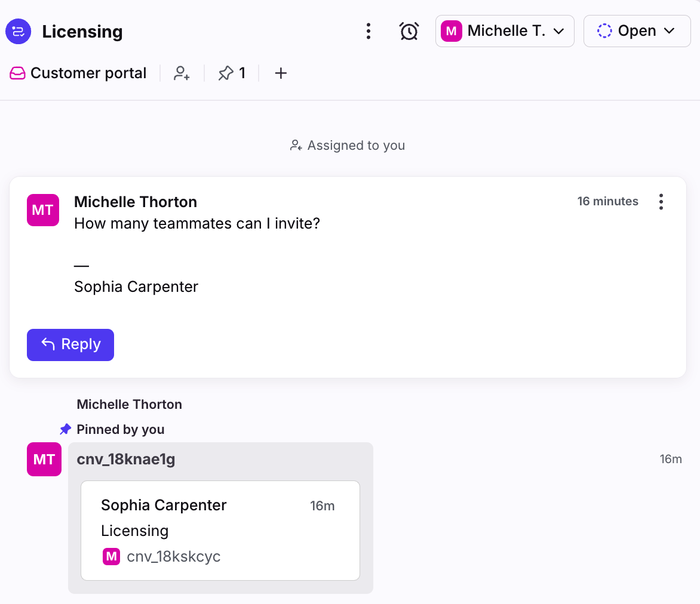Select the Customer portal inbox label

tap(88, 73)
